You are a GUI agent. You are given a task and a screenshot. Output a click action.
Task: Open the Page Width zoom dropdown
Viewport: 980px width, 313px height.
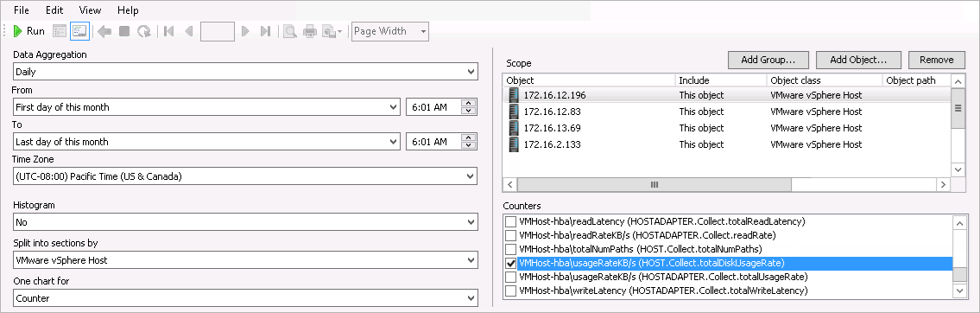click(x=424, y=31)
